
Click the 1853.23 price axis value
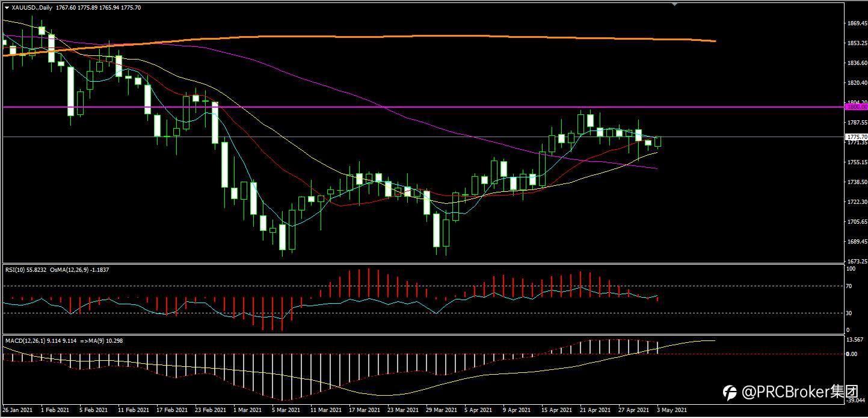click(x=856, y=43)
